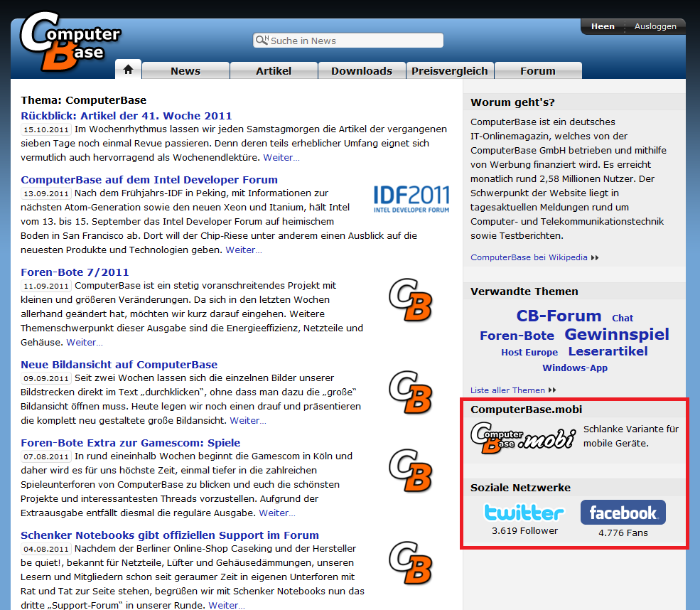Open the IDF2011 Intel Developer Forum image
The height and width of the screenshot is (610, 700).
point(411,199)
